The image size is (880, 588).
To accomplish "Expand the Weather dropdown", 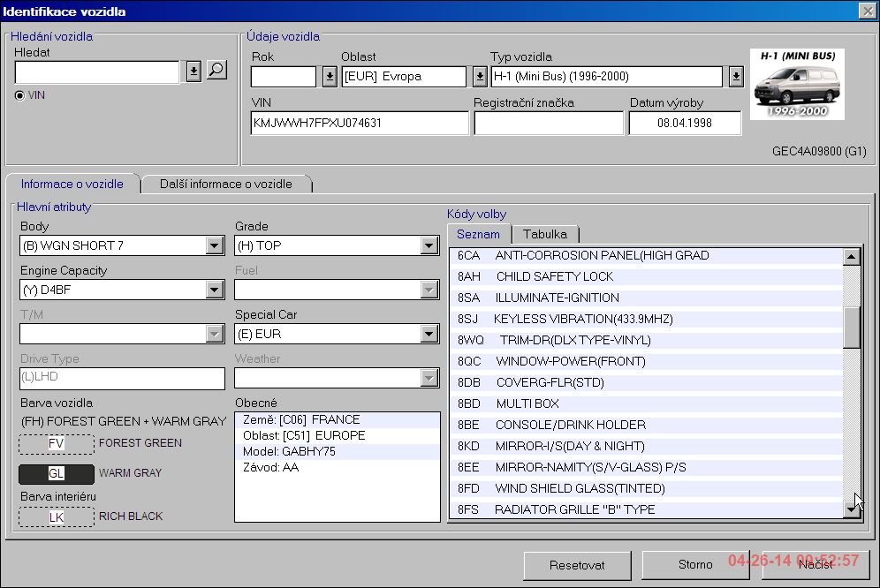I will coord(429,378).
